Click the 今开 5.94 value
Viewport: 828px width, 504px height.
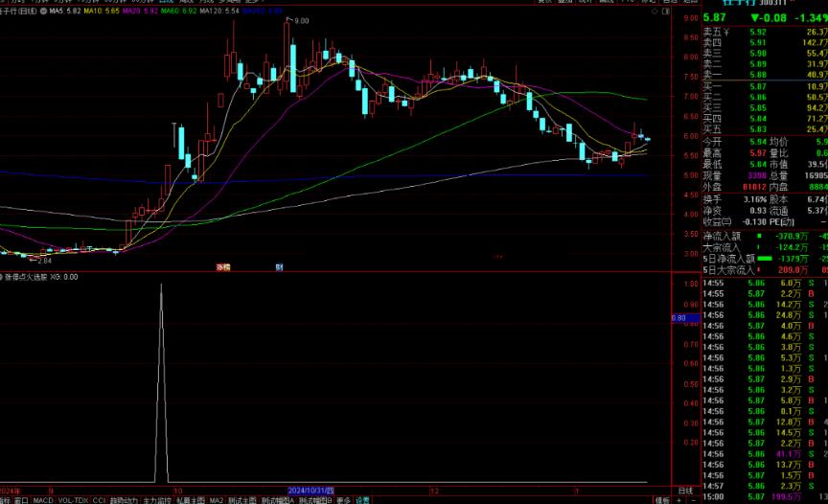coord(758,142)
